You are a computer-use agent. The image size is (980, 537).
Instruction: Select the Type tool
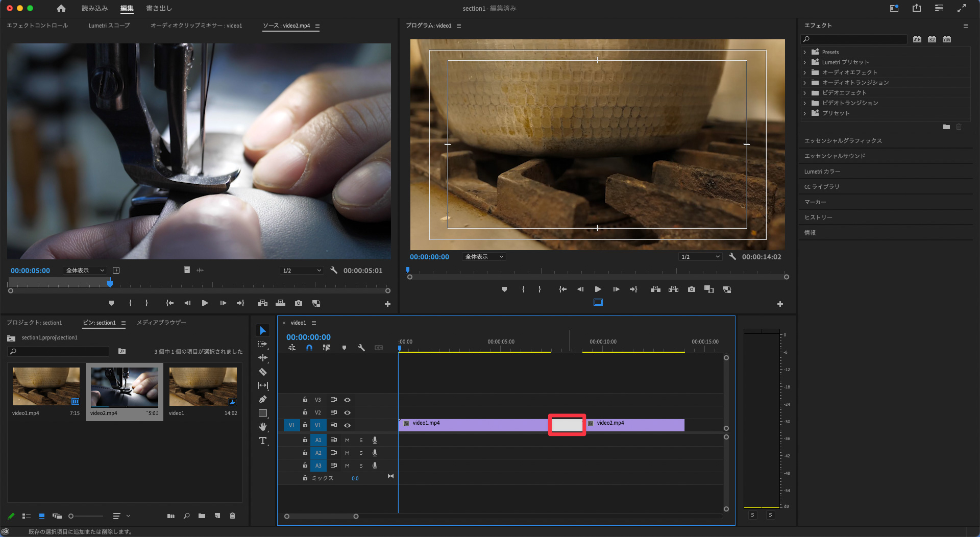point(263,441)
